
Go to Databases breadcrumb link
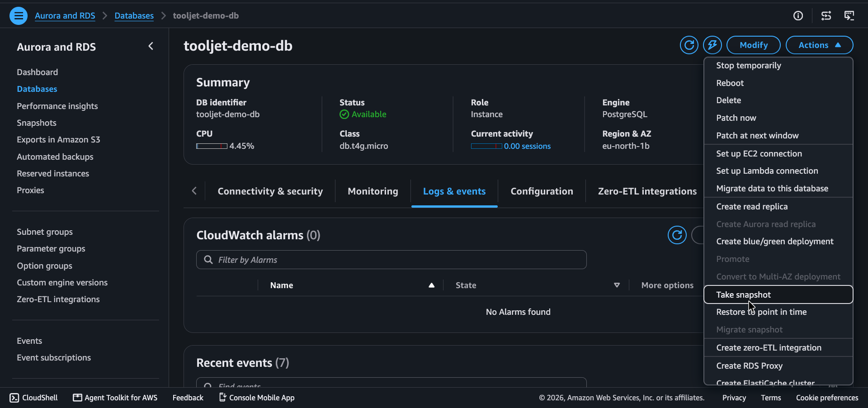[x=134, y=16]
